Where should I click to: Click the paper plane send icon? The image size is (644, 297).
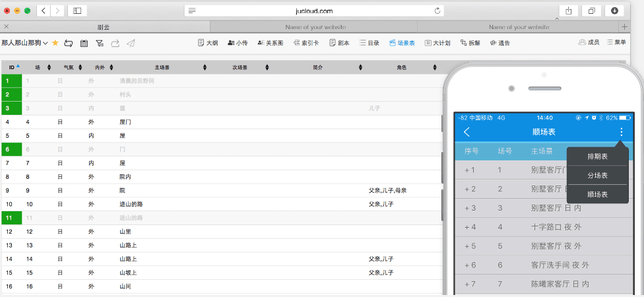coord(131,43)
